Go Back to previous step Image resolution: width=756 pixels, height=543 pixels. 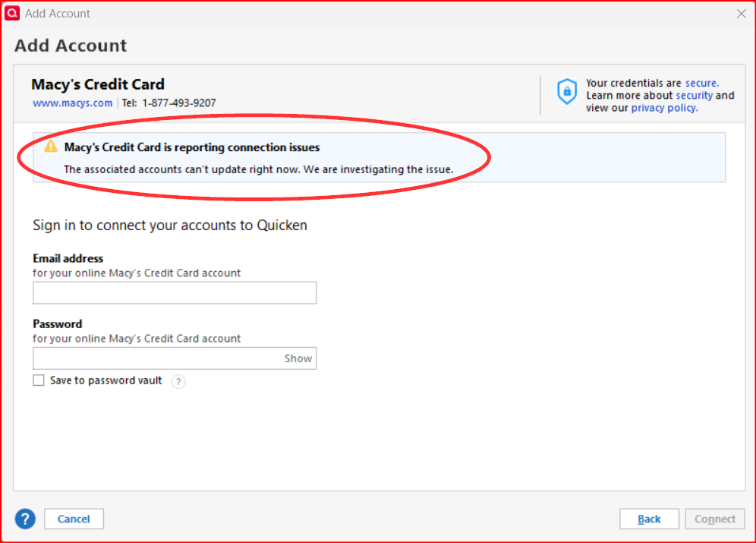click(649, 519)
